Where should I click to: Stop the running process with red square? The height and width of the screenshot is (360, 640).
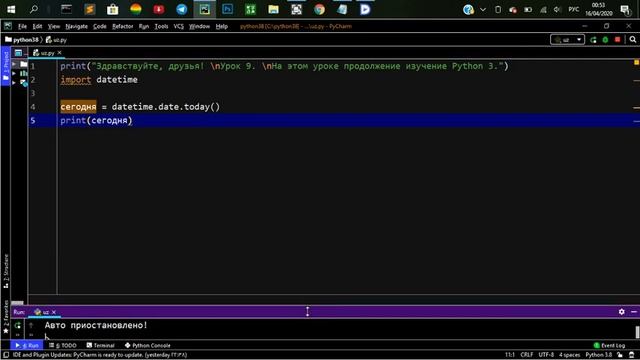point(618,40)
